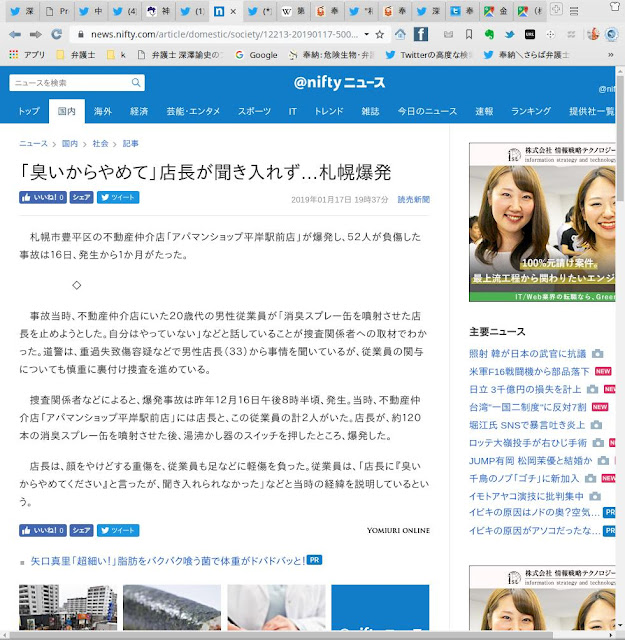The width and height of the screenshot is (625, 640).
Task: Click the padlock site security icon
Action: coord(81,35)
